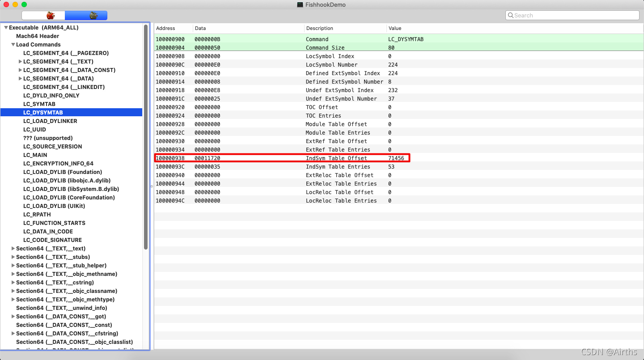Image resolution: width=644 pixels, height=360 pixels.
Task: Collapse the Load Commands node
Action: coord(13,45)
